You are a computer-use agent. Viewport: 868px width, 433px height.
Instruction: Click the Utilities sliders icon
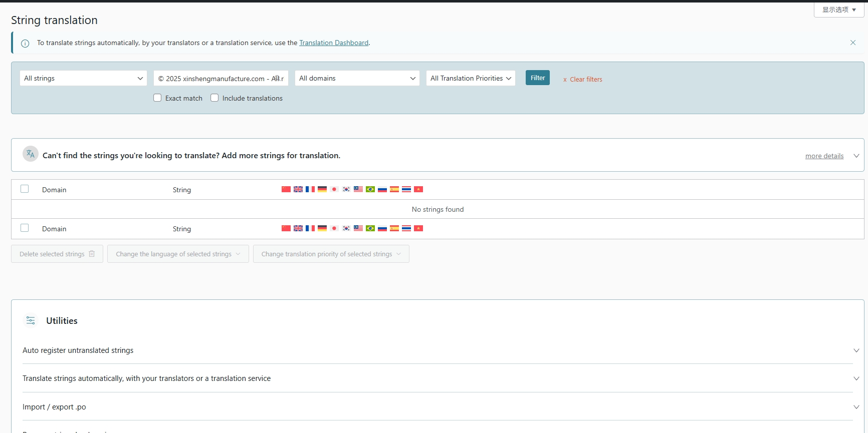point(31,320)
